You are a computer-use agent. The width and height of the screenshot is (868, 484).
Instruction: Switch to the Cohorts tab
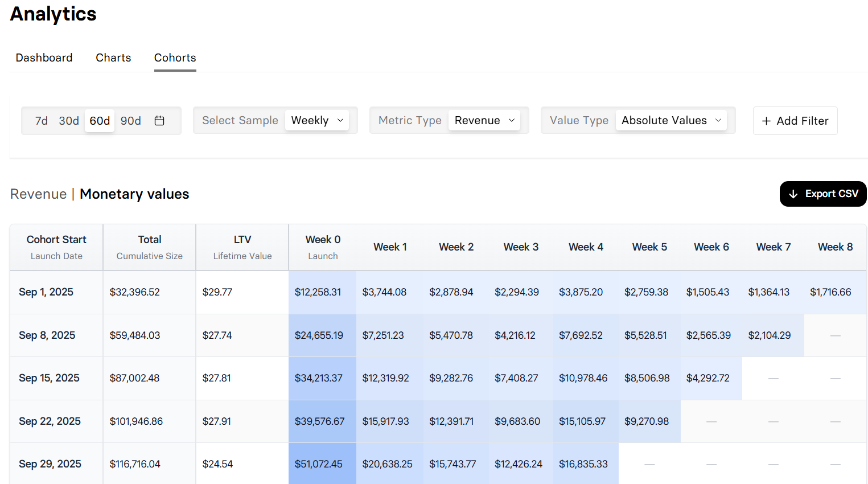(175, 58)
